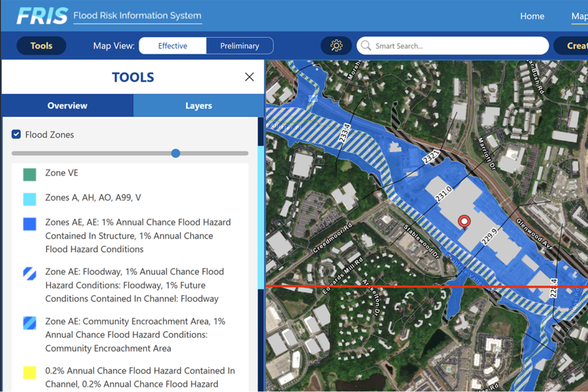Click the FRIS logo
588x392 pixels.
click(x=42, y=16)
